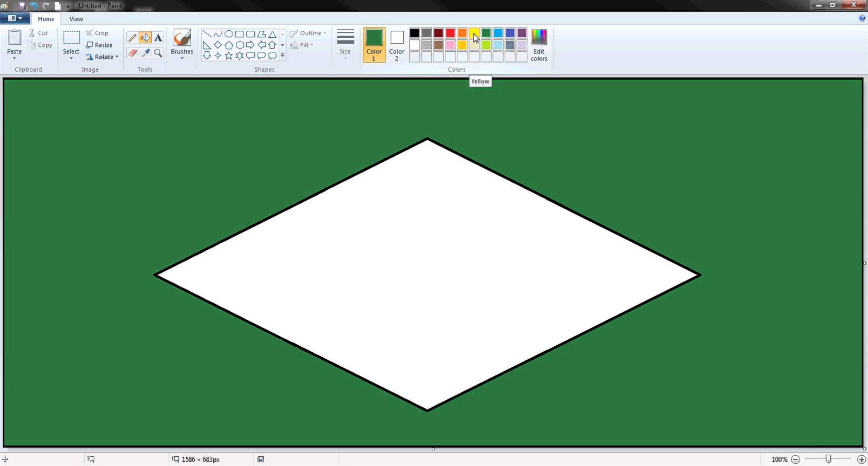This screenshot has width=868, height=466.
Task: Choose the Oval callout shape
Action: click(261, 56)
